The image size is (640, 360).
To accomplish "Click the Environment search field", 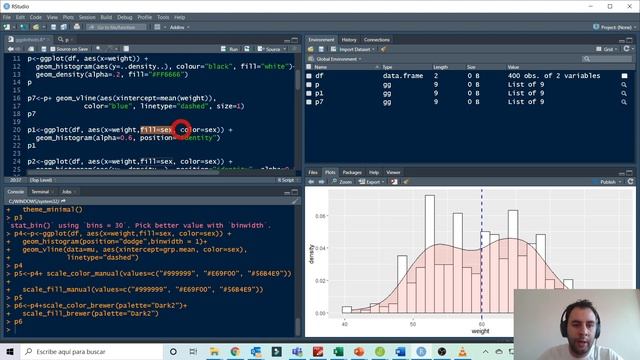I will [607, 59].
